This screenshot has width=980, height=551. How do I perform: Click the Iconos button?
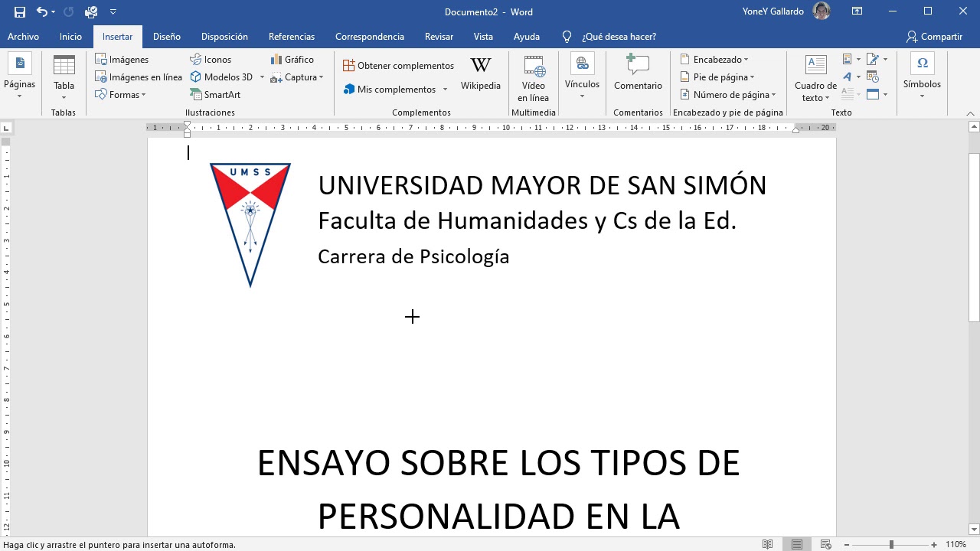211,59
